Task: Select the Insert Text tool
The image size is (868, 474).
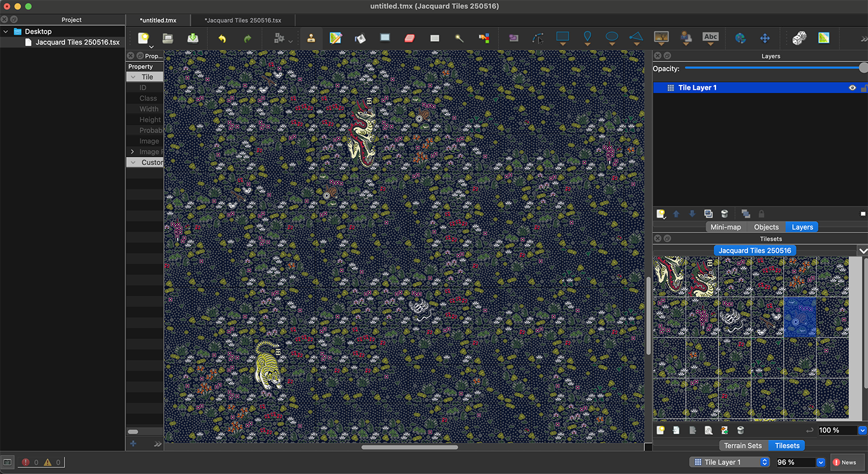Action: tap(711, 38)
